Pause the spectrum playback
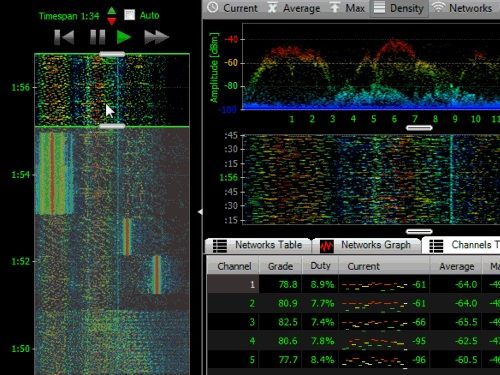 coord(98,37)
